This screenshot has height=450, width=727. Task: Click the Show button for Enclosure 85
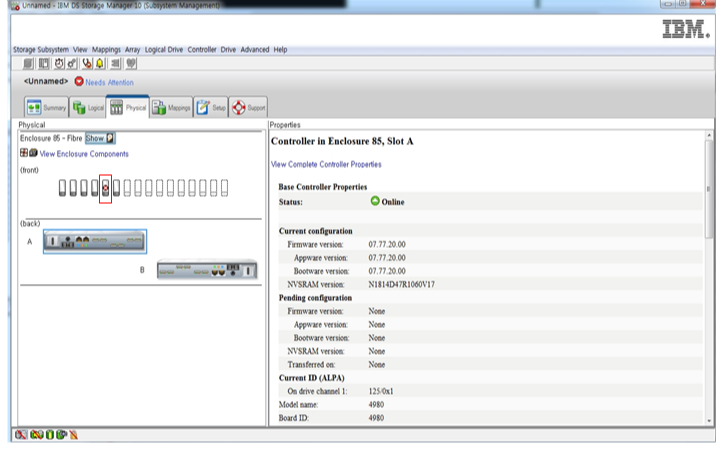pos(100,138)
